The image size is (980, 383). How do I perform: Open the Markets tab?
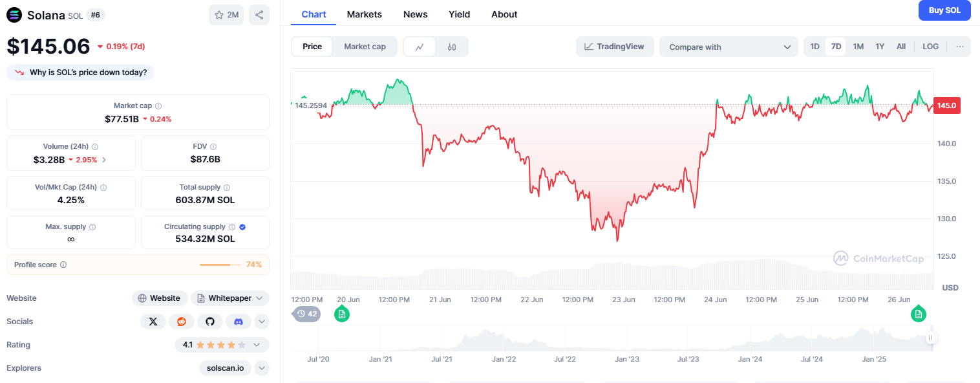point(365,14)
